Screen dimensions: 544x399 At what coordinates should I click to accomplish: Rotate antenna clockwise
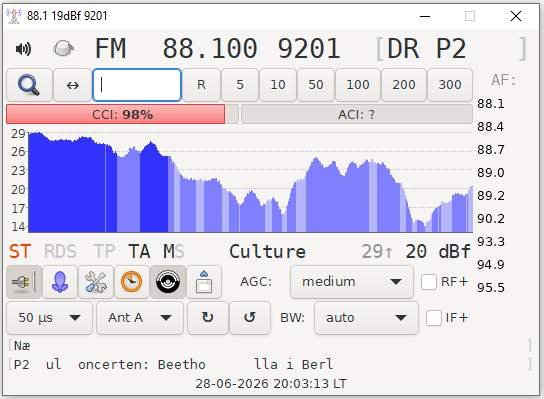pyautogui.click(x=208, y=317)
